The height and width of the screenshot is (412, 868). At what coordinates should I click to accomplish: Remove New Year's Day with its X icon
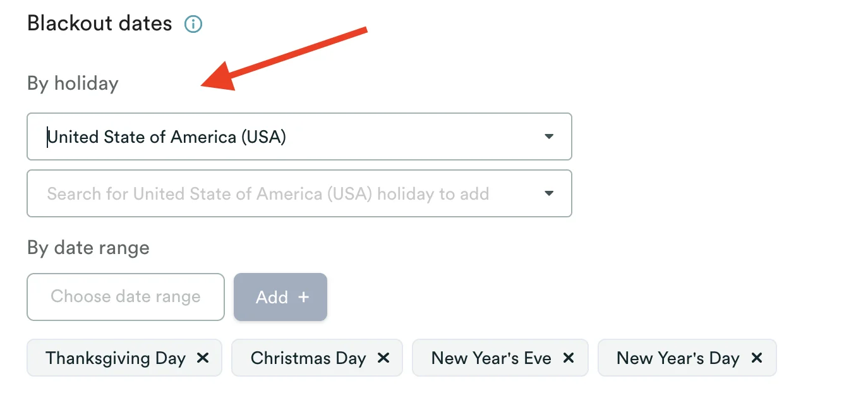click(x=756, y=358)
